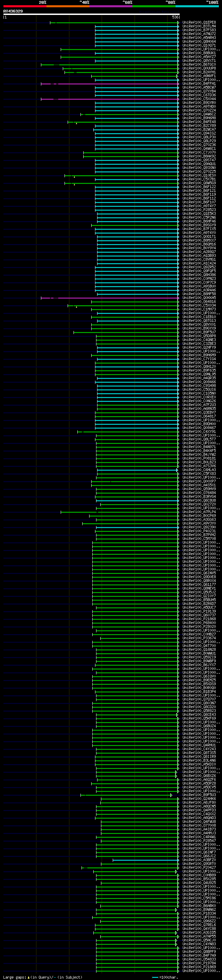Screen dimensions: 222x980
Task: Select the AV436329 query name
Action: click(13, 11)
